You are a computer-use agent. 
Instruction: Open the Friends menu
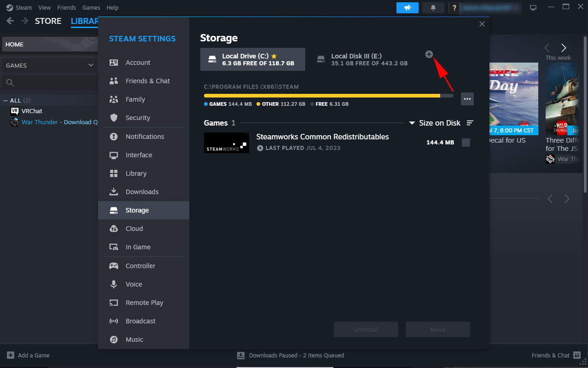[x=67, y=8]
